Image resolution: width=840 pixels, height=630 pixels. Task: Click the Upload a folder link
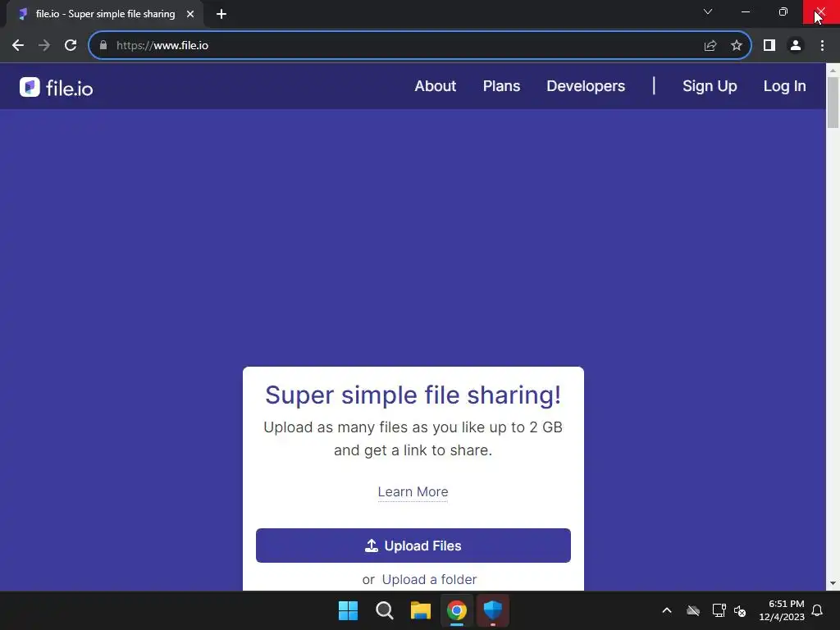[429, 580]
